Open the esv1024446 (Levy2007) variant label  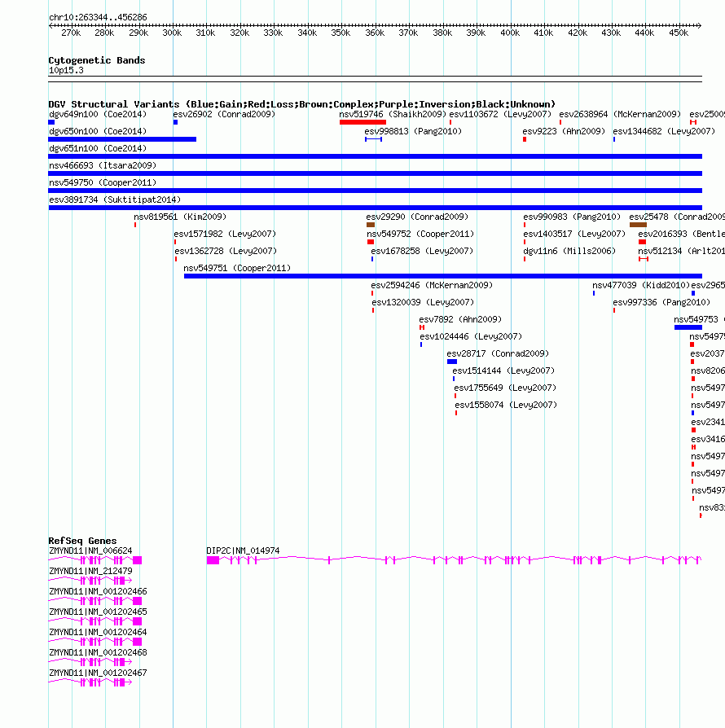[471, 336]
